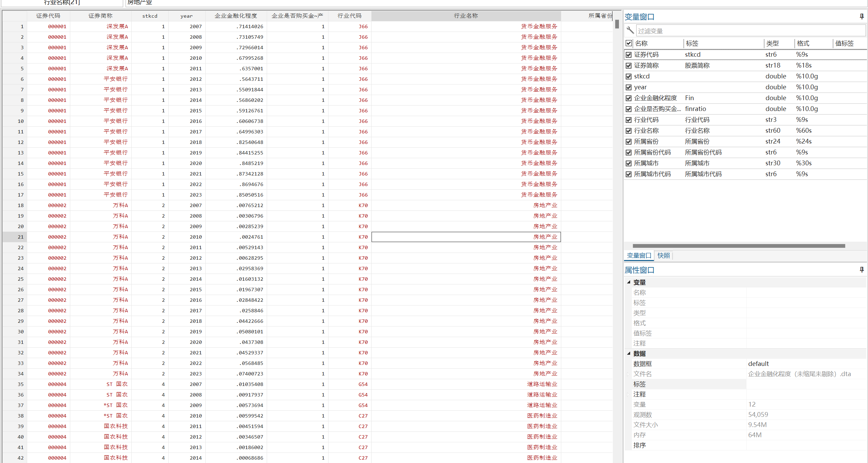
Task: Uncheck the 所属城市 variable checkbox
Action: 629,163
